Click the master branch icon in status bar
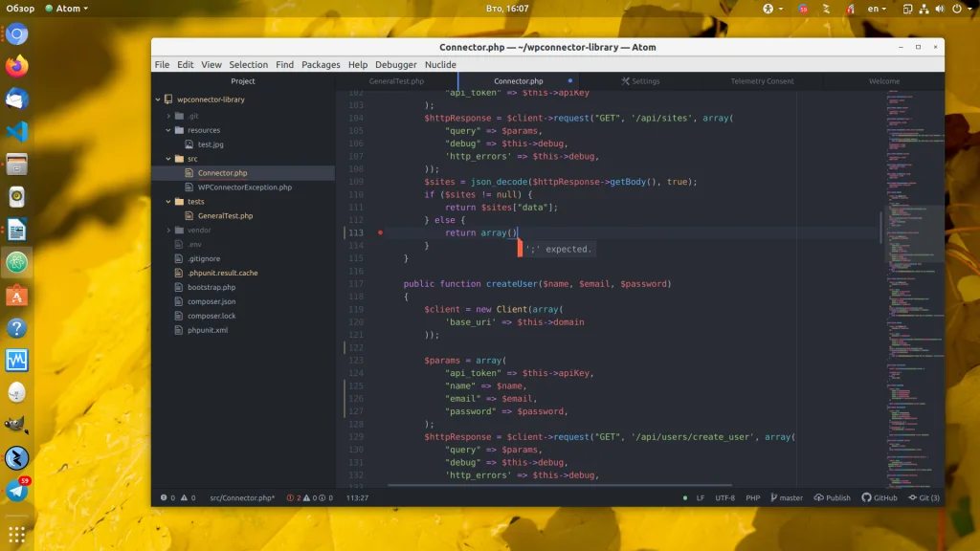This screenshot has height=551, width=980. coord(774,497)
